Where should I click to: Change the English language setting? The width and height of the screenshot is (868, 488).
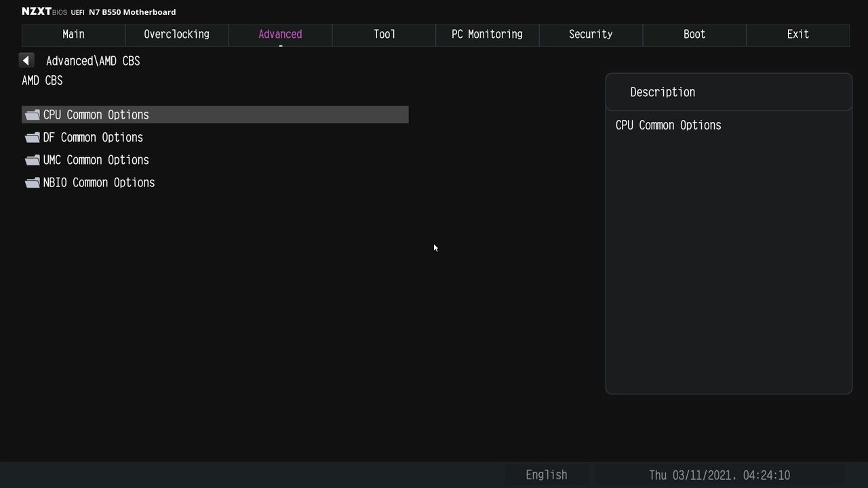pyautogui.click(x=547, y=475)
